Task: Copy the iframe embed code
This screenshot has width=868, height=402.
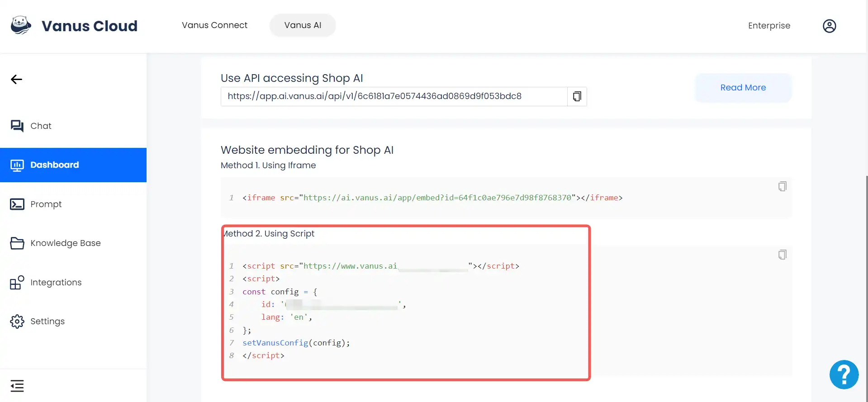Action: [x=783, y=186]
